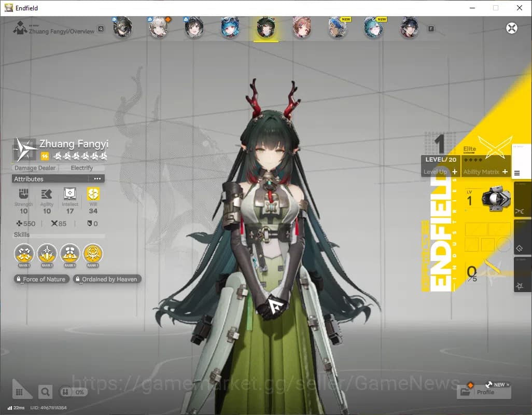Click the attack 85 crossed-swords stat
Screen dimensions: 532x415
coord(59,224)
